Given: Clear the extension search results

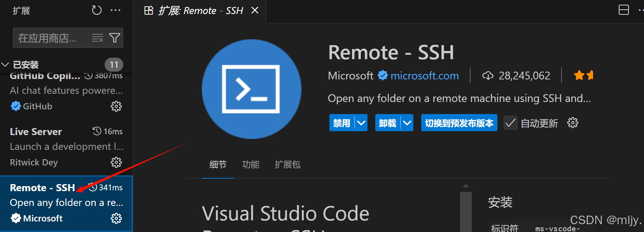Looking at the screenshot, I should click(x=97, y=38).
